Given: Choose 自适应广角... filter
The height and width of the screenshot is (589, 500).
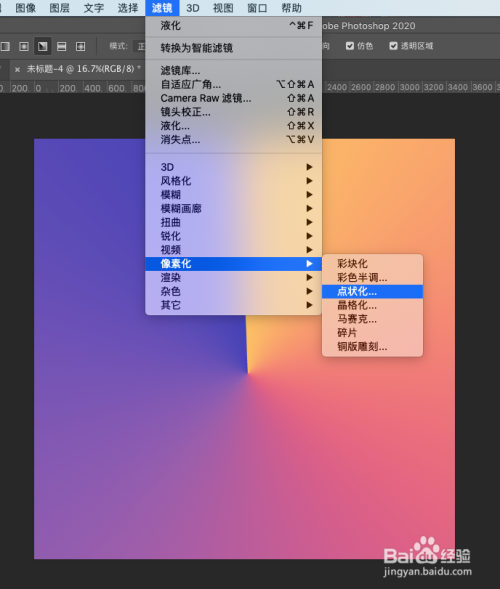Looking at the screenshot, I should tap(233, 84).
